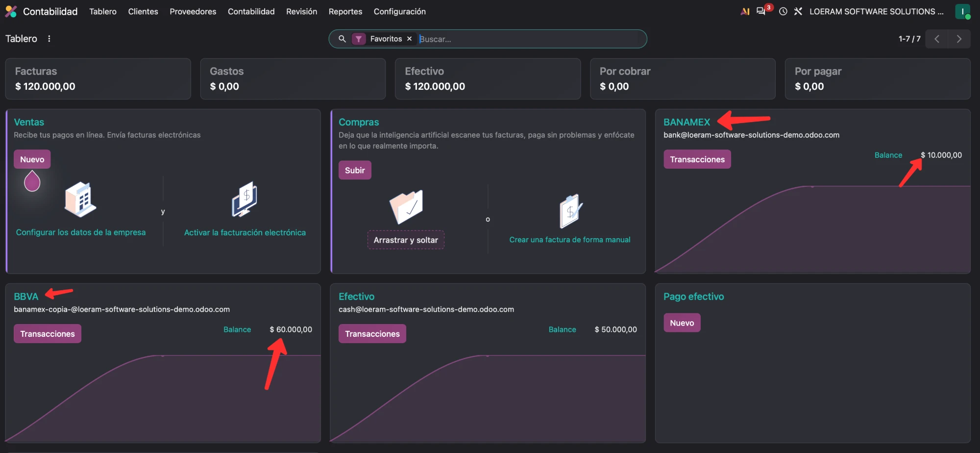Screen dimensions: 980x453
Task: Focus the Buscar search field
Action: (529, 39)
